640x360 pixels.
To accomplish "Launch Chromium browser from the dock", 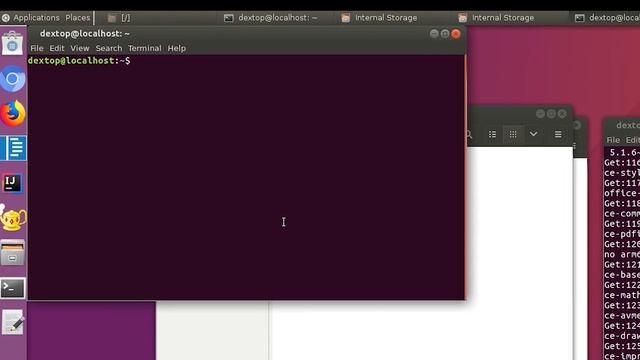I will point(13,78).
